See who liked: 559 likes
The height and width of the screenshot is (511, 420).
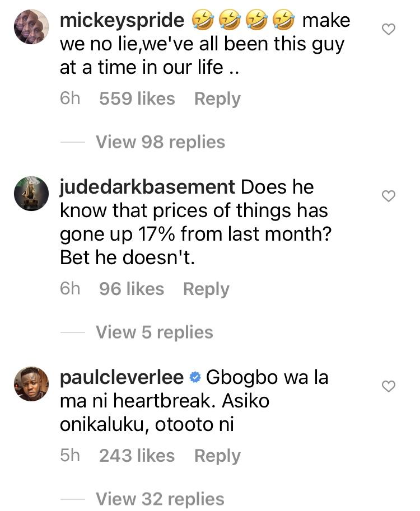(x=137, y=99)
